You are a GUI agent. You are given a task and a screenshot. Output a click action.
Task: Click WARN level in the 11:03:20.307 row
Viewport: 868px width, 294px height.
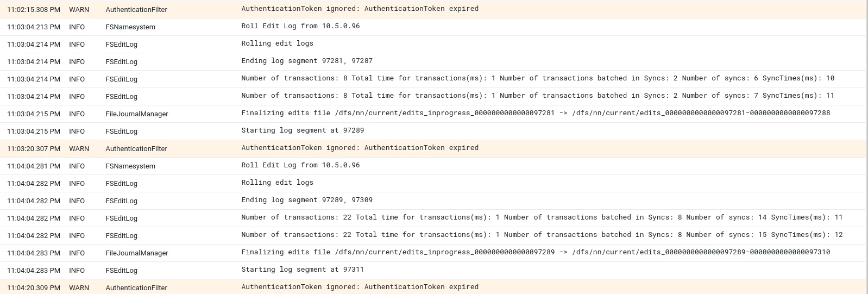tap(79, 149)
